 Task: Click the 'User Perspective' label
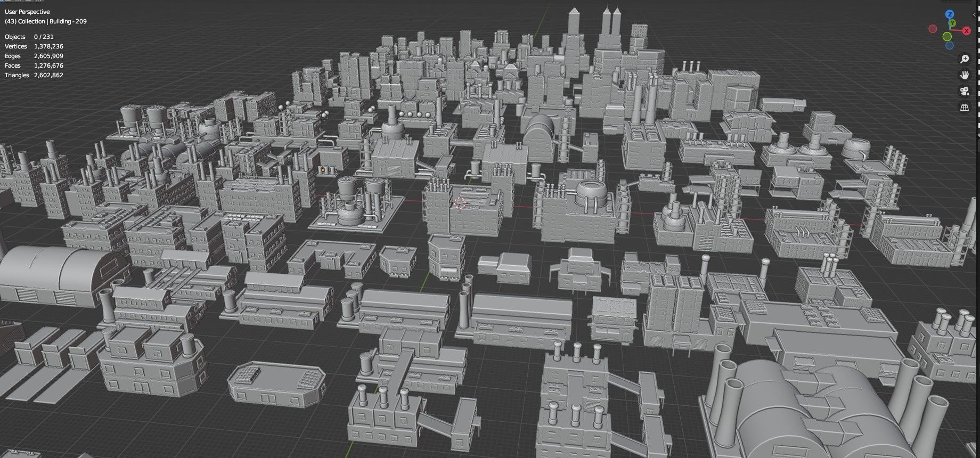(x=27, y=12)
